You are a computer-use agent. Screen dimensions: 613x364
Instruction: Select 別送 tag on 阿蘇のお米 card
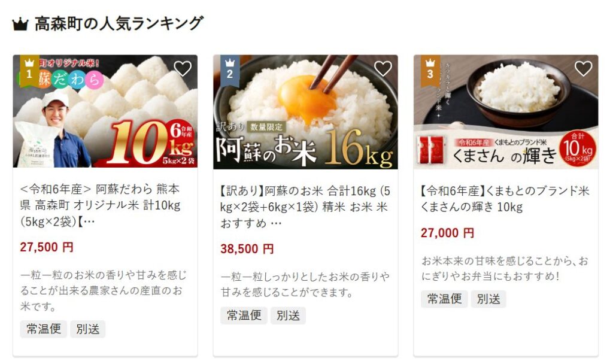(x=288, y=316)
